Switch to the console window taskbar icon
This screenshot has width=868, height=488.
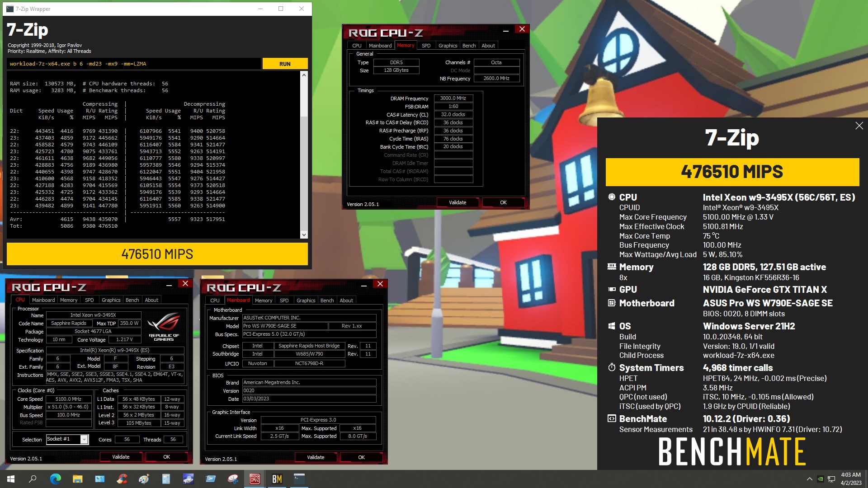(299, 479)
